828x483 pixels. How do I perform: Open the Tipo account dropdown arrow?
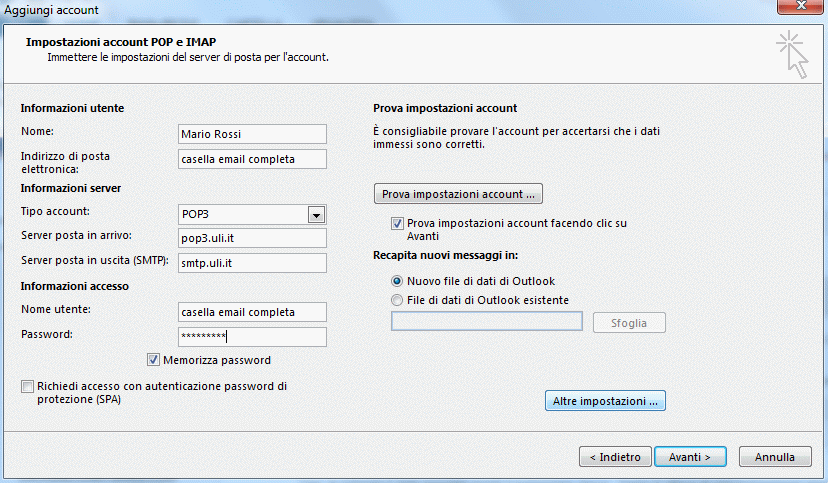(316, 214)
